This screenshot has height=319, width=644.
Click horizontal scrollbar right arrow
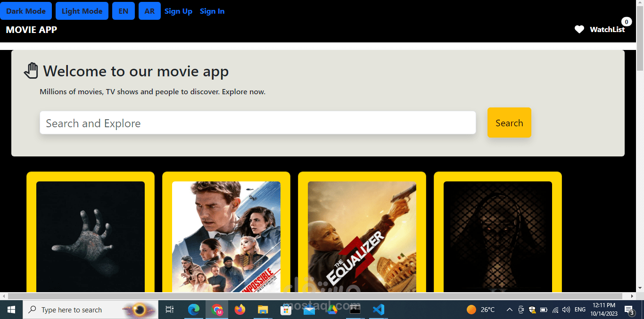[632, 296]
